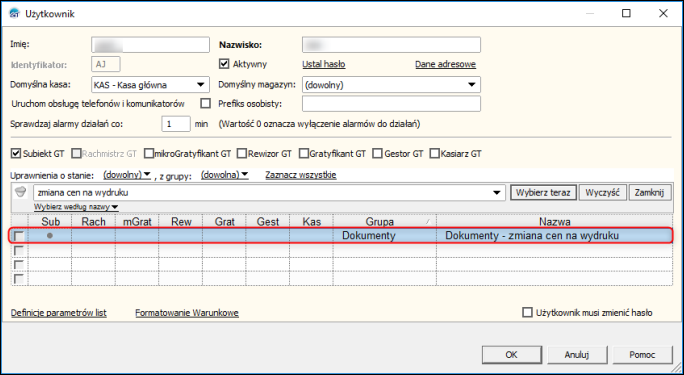Open the Domyślna kasa dropdown

200,85
